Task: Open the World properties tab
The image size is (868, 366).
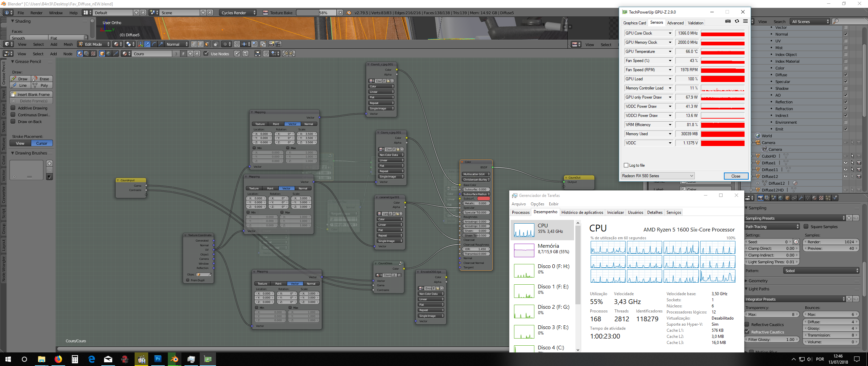Action: 781,198
